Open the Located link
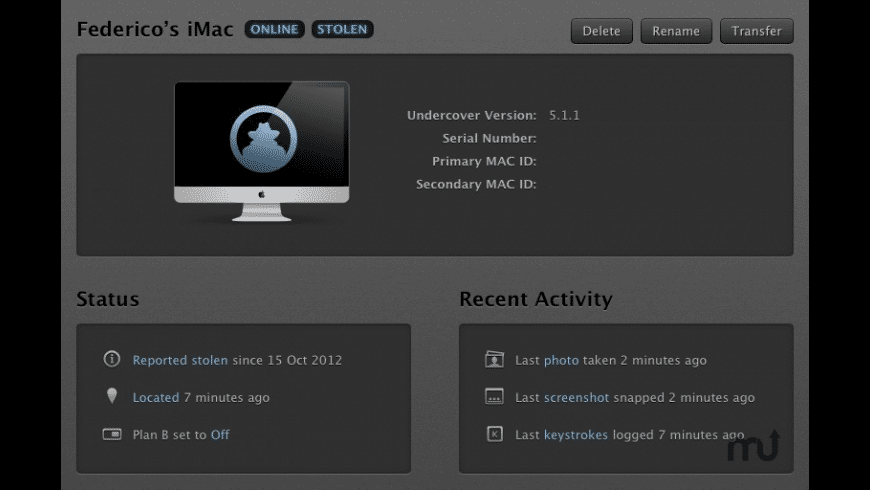Image resolution: width=870 pixels, height=490 pixels. (156, 397)
